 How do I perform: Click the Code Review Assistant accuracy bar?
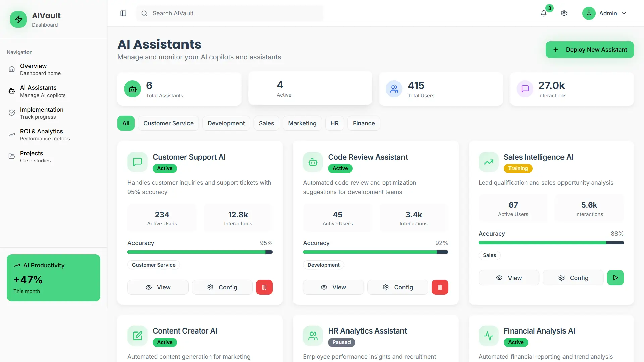pos(376,252)
